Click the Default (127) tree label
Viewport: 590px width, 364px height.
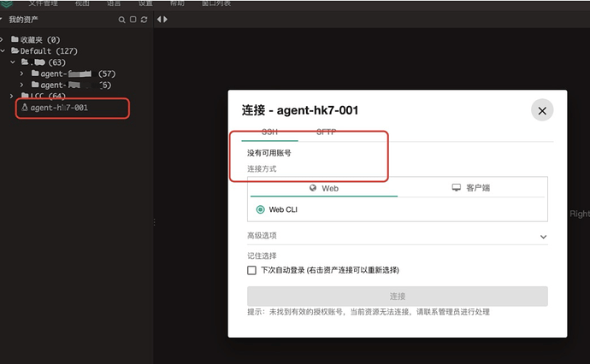tap(49, 50)
